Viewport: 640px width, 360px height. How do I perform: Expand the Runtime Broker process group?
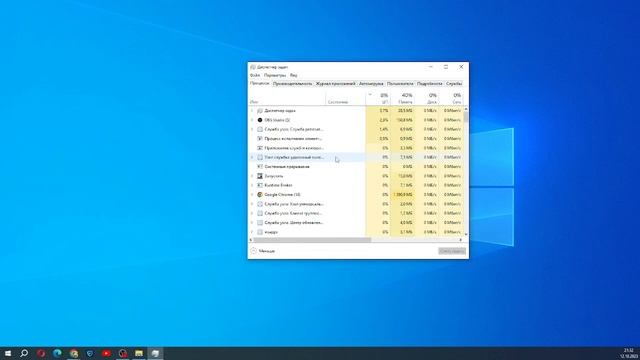click(252, 185)
